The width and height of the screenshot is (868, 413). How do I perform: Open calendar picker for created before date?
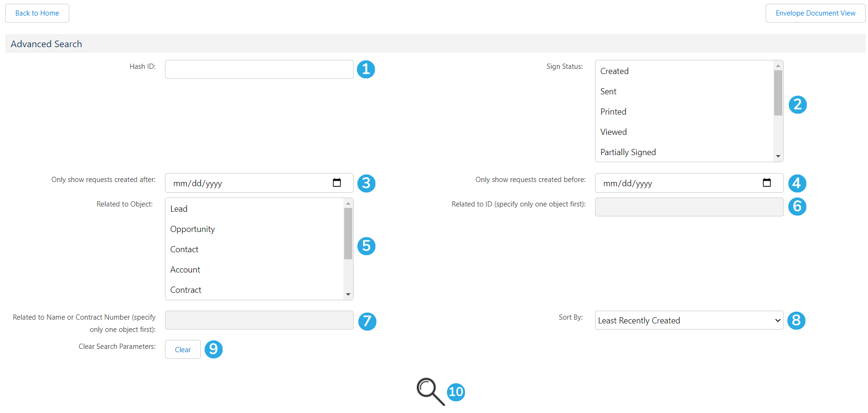pos(767,183)
